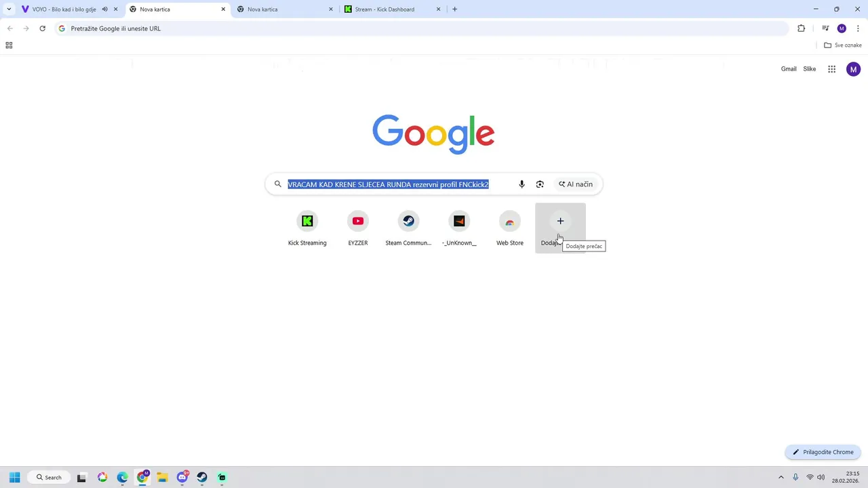Open the colorful pinwheel app on taskbar

pos(102,477)
